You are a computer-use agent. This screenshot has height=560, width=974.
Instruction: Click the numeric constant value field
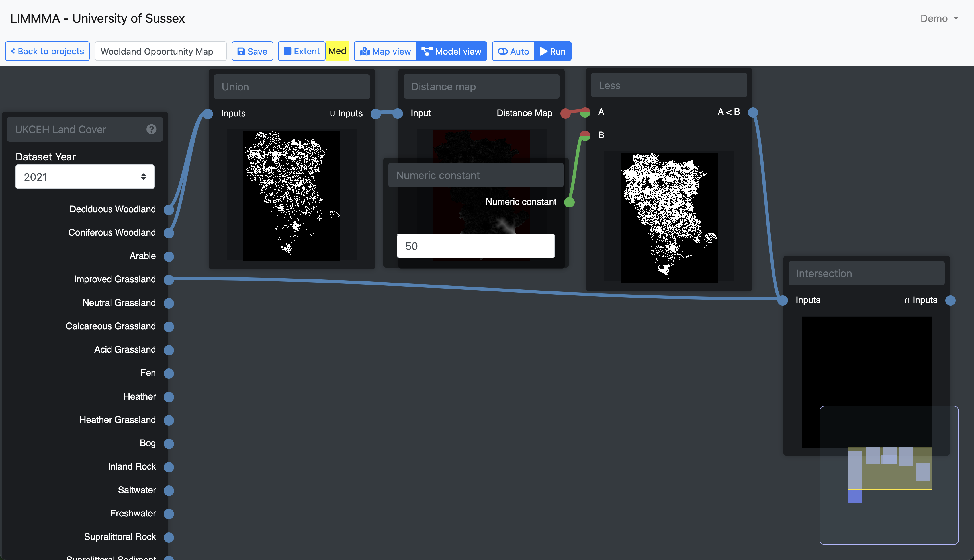476,246
